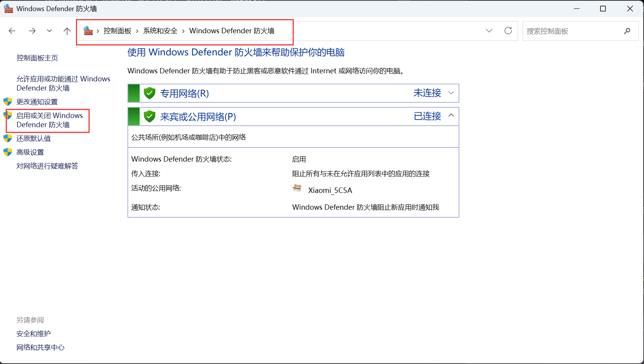
Task: Open address bar history dropdown
Action: click(489, 31)
